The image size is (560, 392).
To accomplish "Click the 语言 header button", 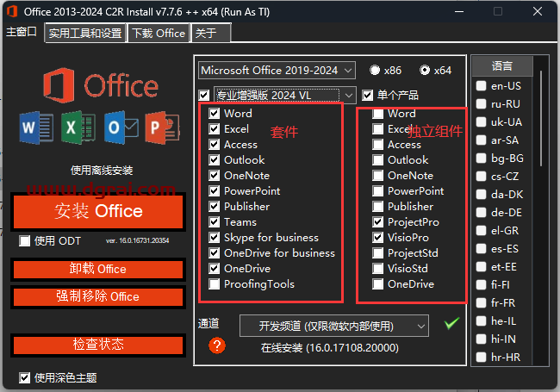I will pyautogui.click(x=502, y=65).
